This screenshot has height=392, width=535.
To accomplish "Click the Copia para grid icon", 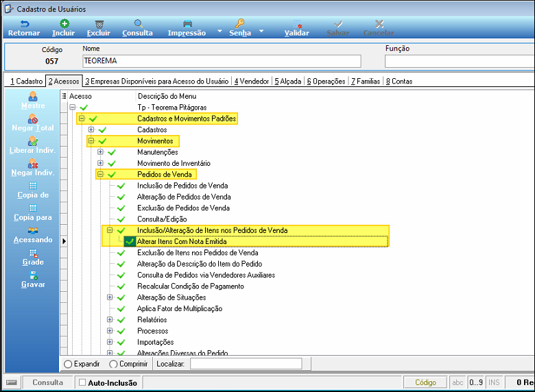I will (33, 208).
